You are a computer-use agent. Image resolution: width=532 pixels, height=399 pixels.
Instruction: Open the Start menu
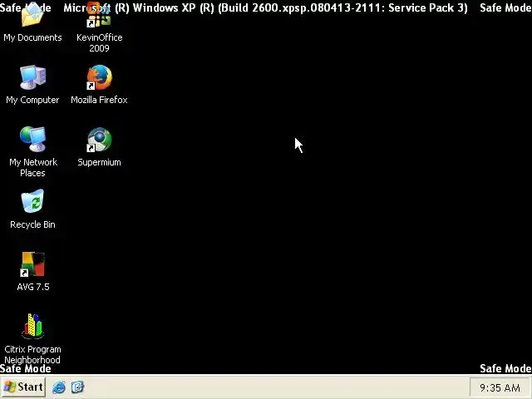(x=23, y=387)
